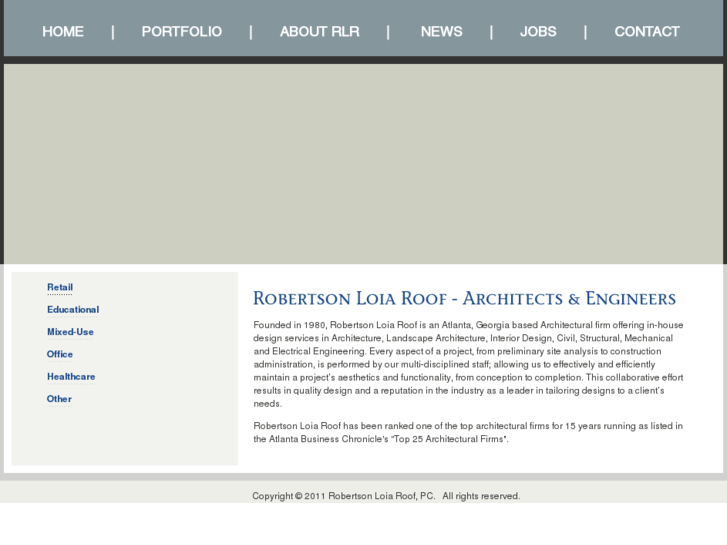Go to the HOME page
The height and width of the screenshot is (545, 727).
pyautogui.click(x=63, y=32)
